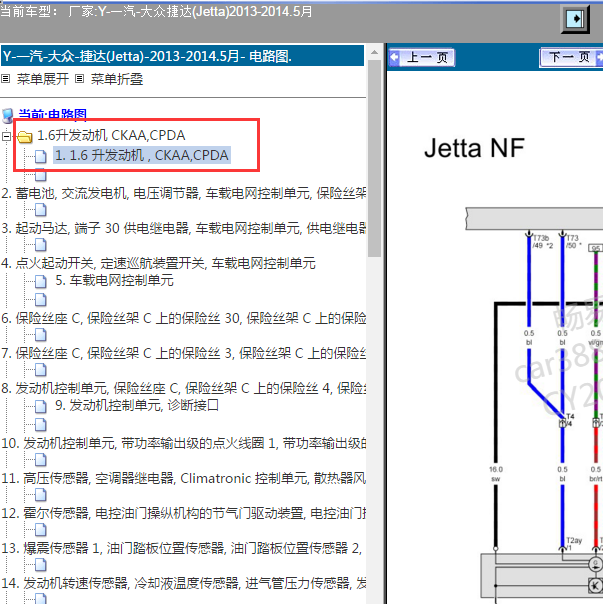Click page icon beside 9. 发动机控制单元
The width and height of the screenshot is (603, 604).
pos(40,406)
